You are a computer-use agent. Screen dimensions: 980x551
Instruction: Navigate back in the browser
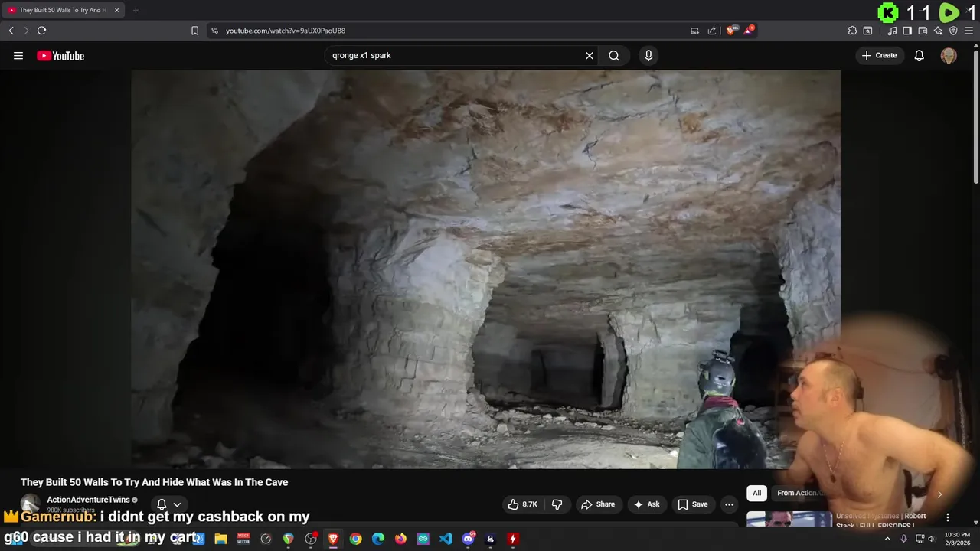coord(11,31)
